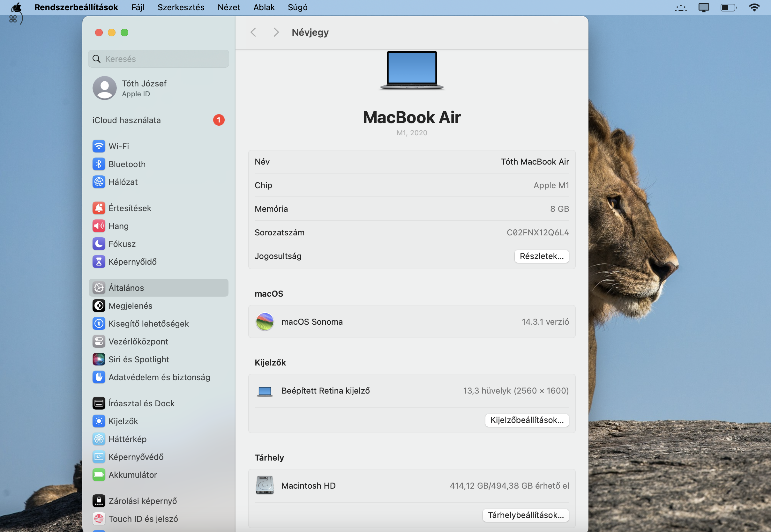This screenshot has height=532, width=771.
Task: Click 414,12 GB/494,38 GB storage text
Action: 509,486
